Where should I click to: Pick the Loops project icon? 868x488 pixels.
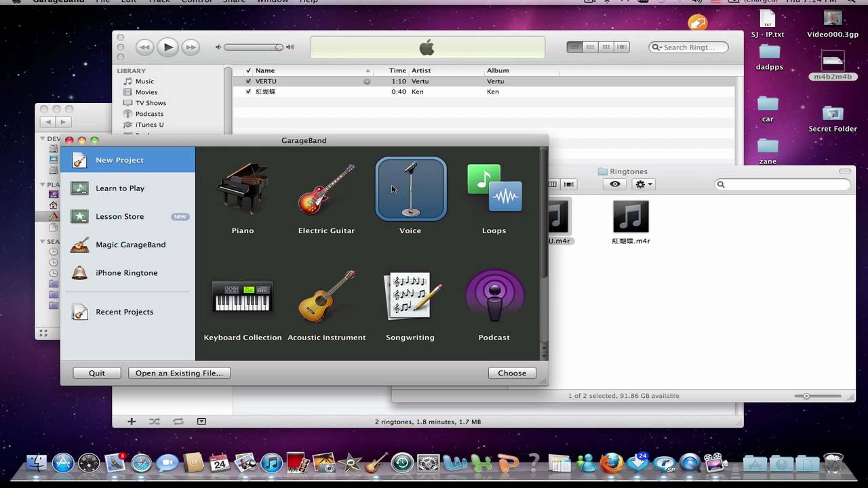tap(494, 188)
